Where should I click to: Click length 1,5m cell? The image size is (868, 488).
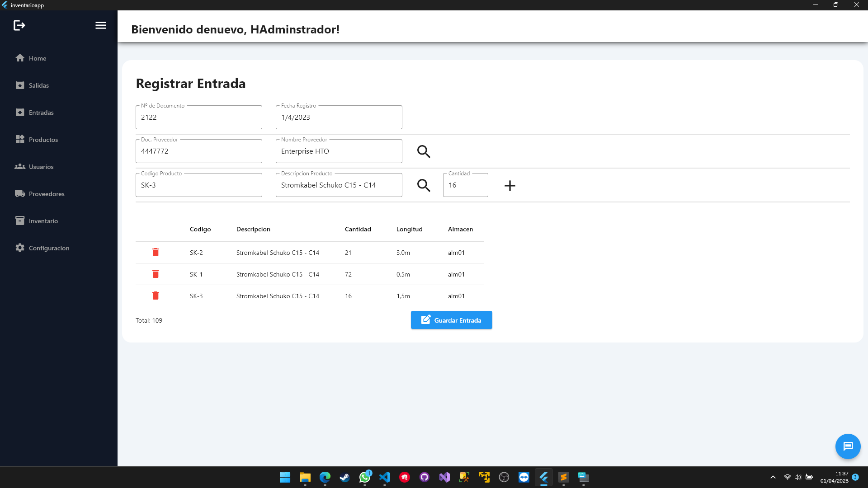403,296
